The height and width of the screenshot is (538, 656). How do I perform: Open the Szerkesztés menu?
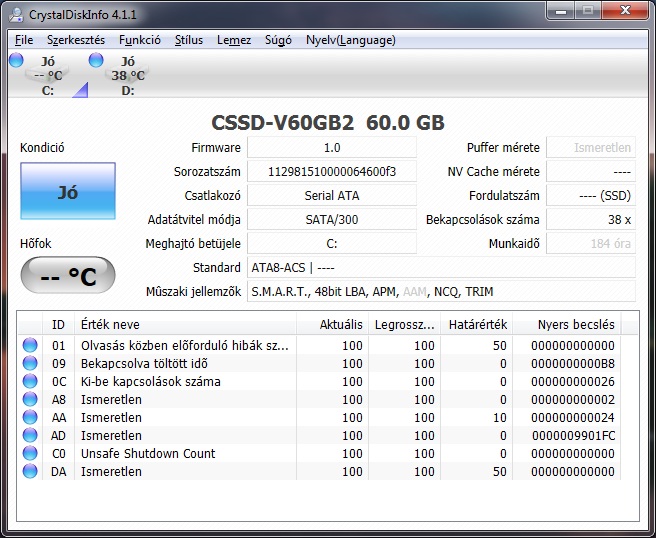pyautogui.click(x=76, y=40)
